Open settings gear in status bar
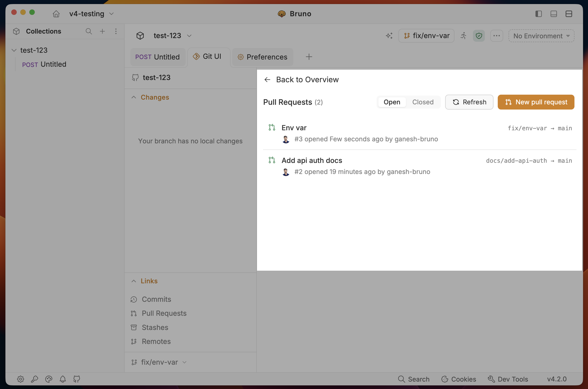588x389 pixels. 21,379
